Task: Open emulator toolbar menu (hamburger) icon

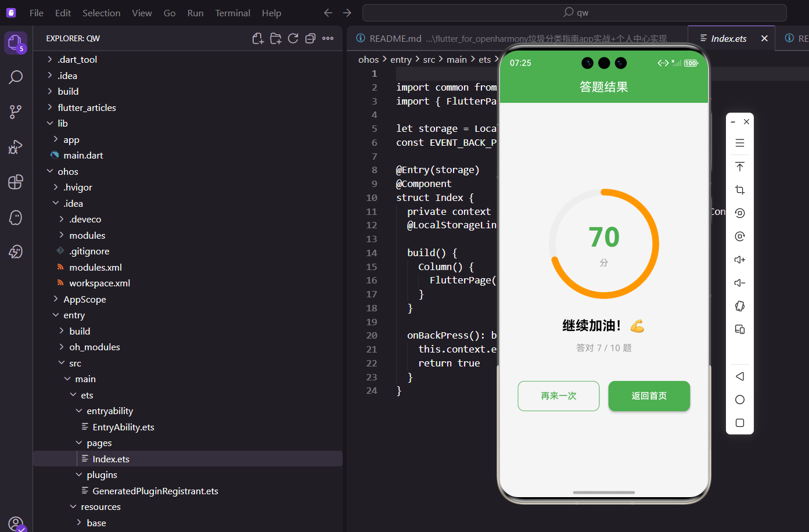Action: point(740,143)
